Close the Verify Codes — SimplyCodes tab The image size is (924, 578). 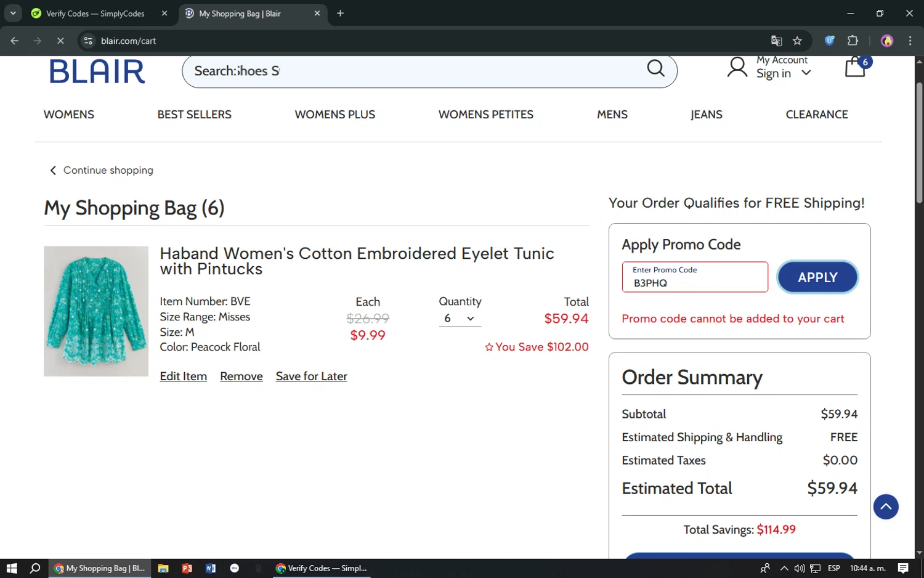coord(164,14)
